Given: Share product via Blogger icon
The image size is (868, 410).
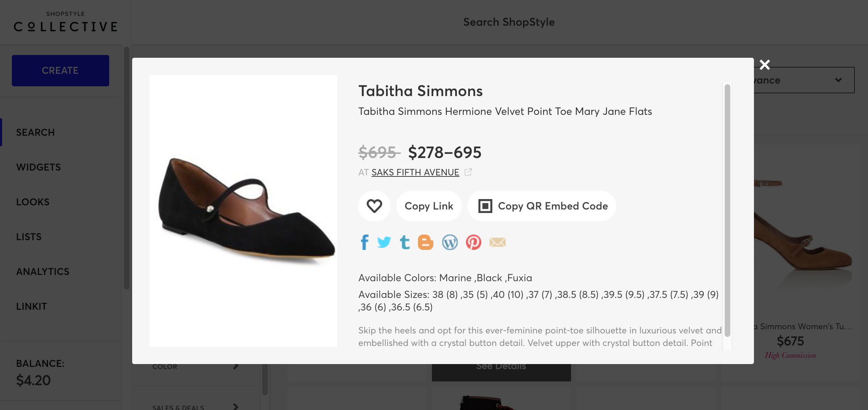Looking at the screenshot, I should [425, 242].
